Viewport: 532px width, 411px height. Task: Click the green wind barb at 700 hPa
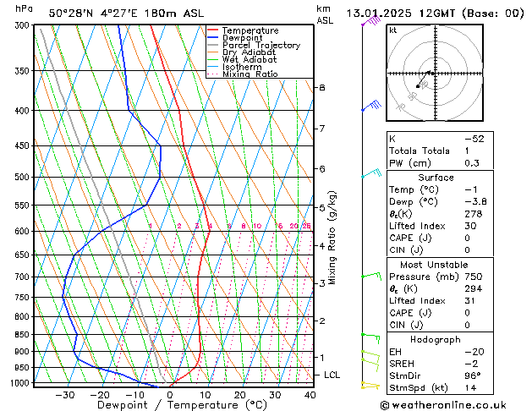tap(371, 276)
